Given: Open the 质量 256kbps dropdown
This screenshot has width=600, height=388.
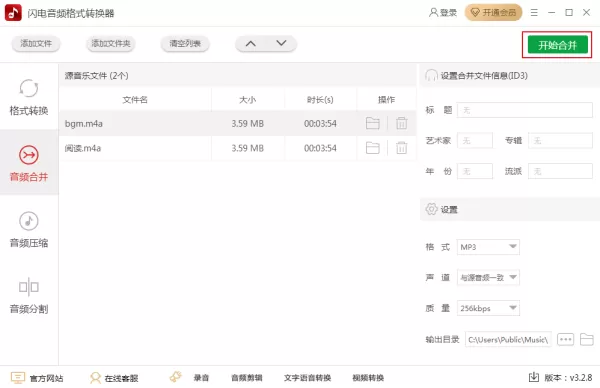Looking at the screenshot, I should (488, 308).
